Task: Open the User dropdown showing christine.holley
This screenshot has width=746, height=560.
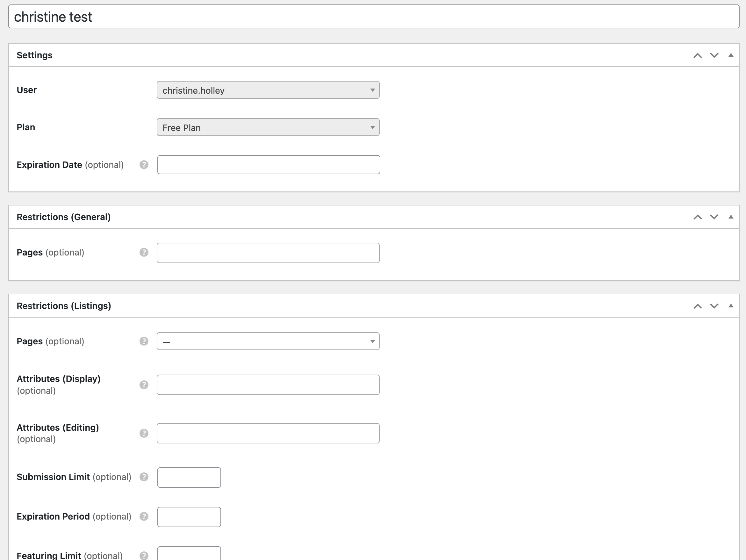Action: pos(268,90)
